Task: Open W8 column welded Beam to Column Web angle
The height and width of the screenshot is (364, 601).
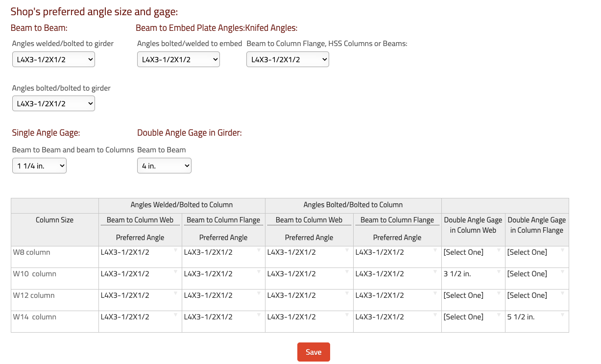Action: (x=140, y=252)
